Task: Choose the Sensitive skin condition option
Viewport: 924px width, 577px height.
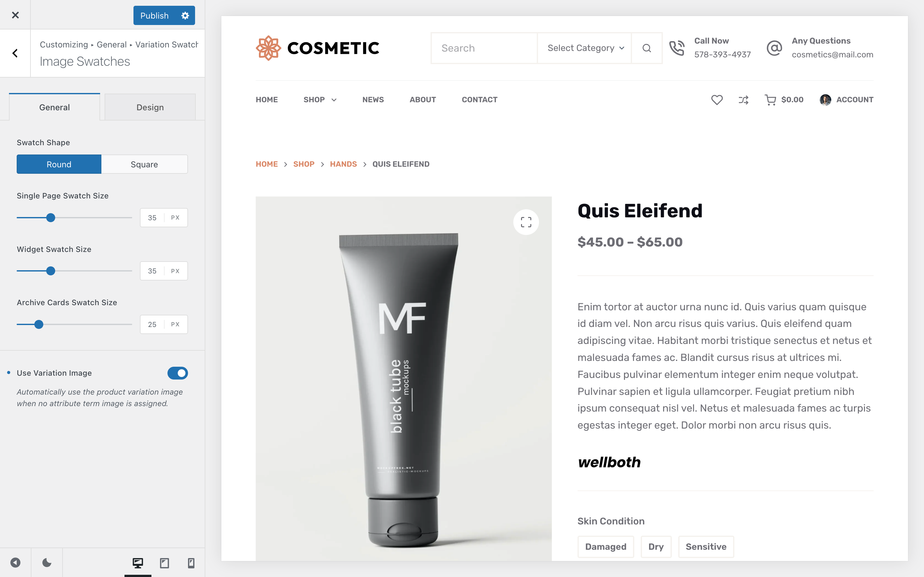Action: (x=706, y=547)
